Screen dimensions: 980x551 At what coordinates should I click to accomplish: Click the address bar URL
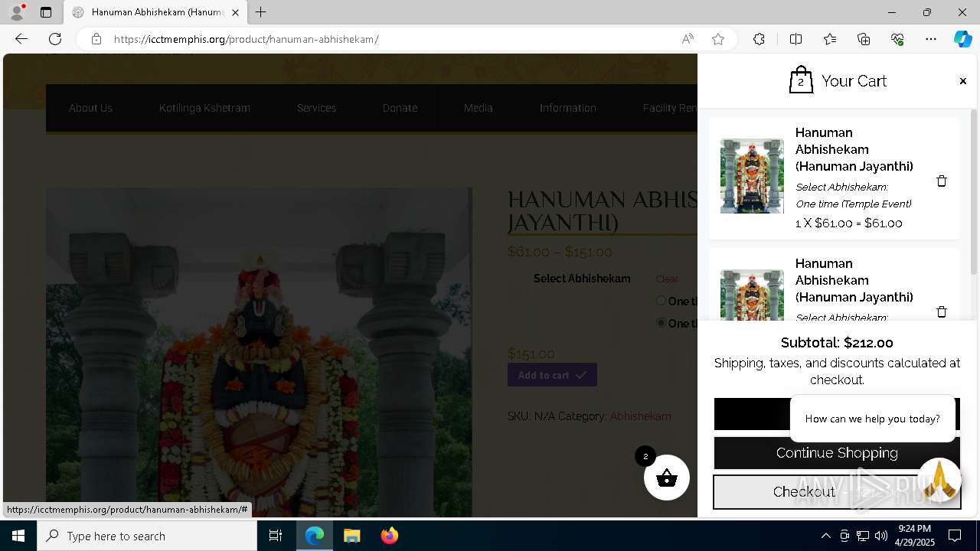246,39
